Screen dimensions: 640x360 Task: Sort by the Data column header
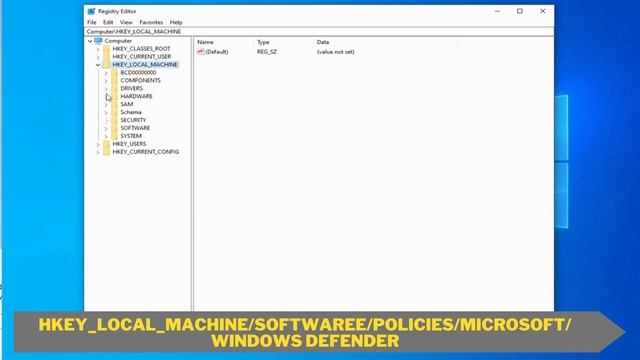click(x=323, y=42)
